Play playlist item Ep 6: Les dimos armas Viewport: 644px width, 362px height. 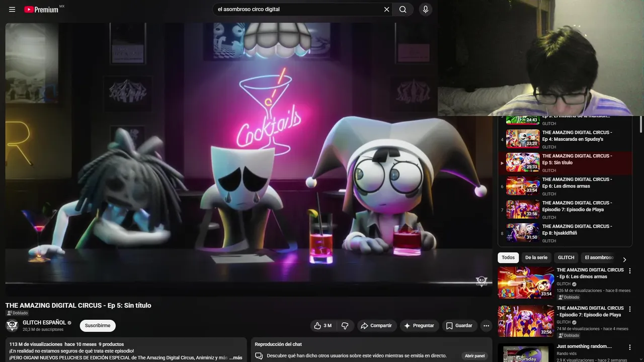566,186
